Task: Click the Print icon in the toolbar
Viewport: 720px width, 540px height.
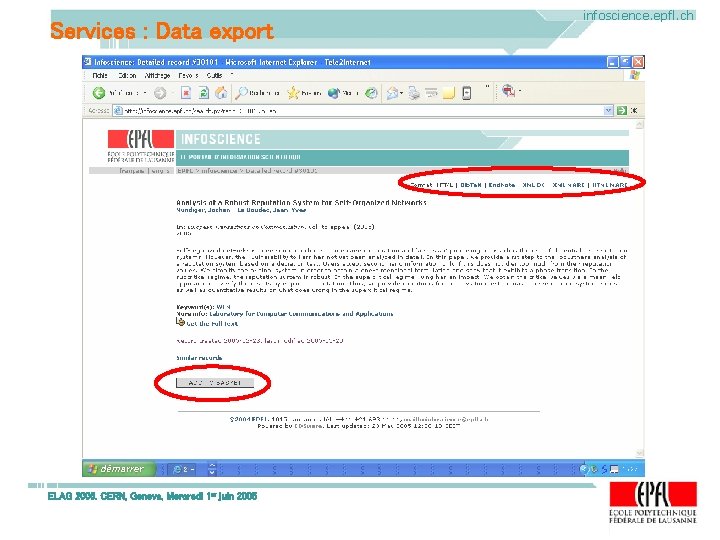Action: point(414,93)
